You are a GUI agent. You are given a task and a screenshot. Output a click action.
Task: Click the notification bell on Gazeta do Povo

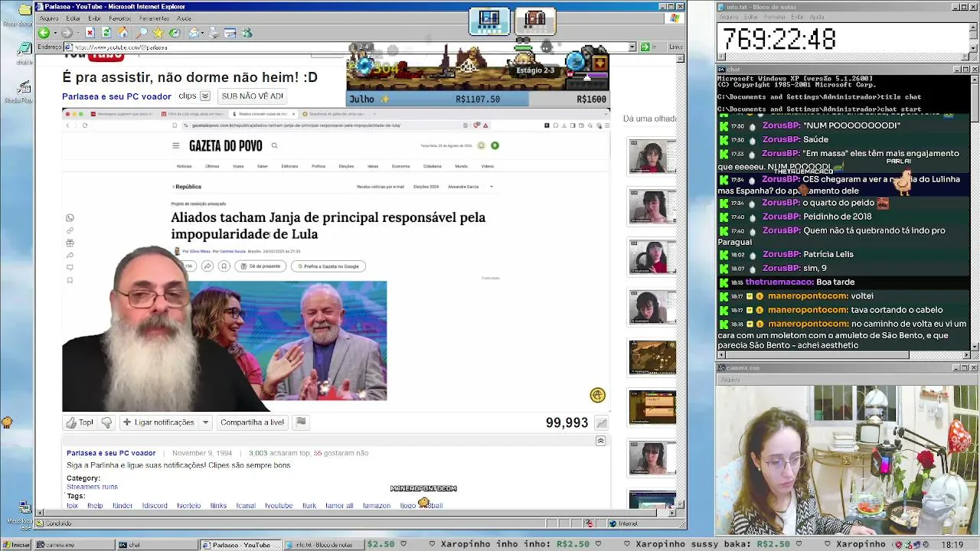click(x=482, y=145)
